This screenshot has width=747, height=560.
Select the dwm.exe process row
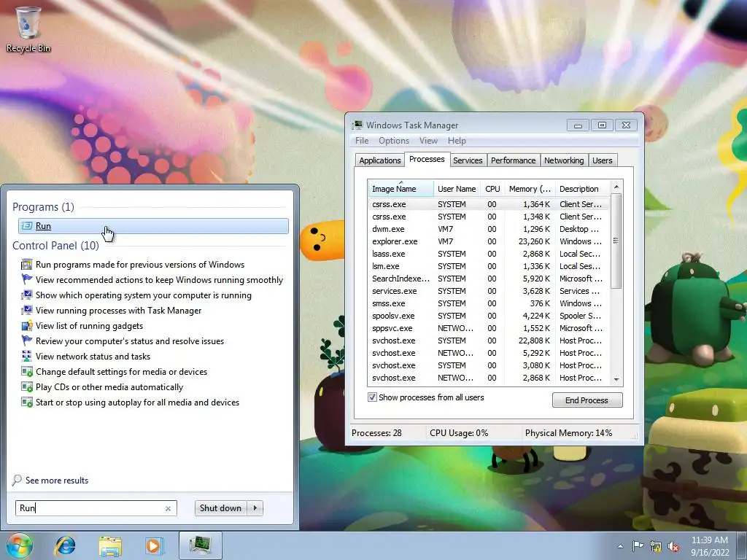click(x=488, y=229)
